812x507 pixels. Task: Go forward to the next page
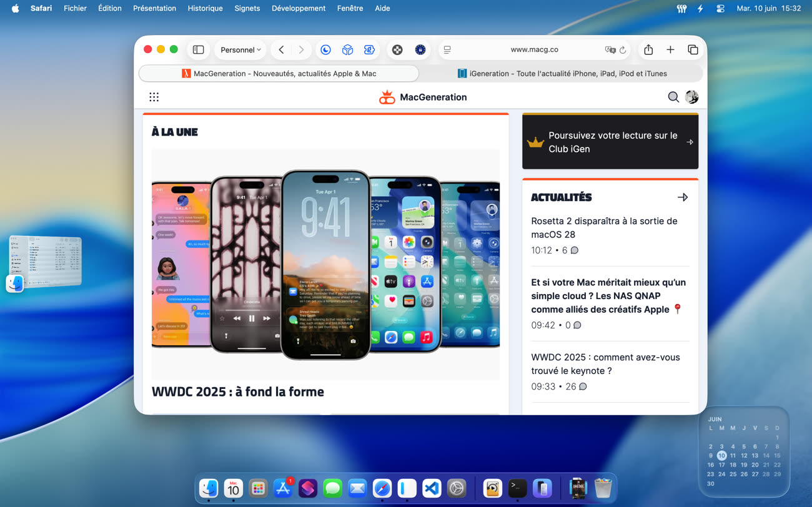tap(301, 50)
